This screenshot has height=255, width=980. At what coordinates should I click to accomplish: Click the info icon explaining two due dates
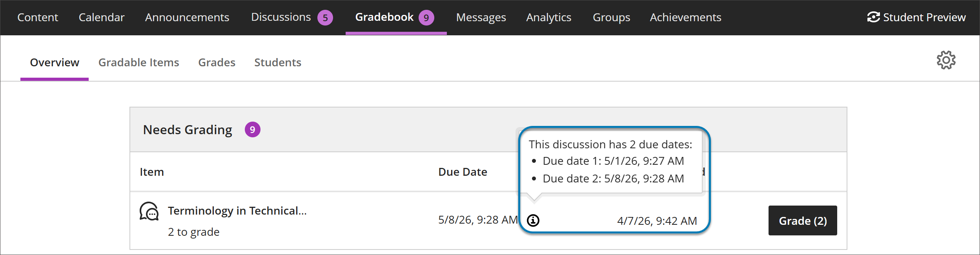[x=534, y=221]
